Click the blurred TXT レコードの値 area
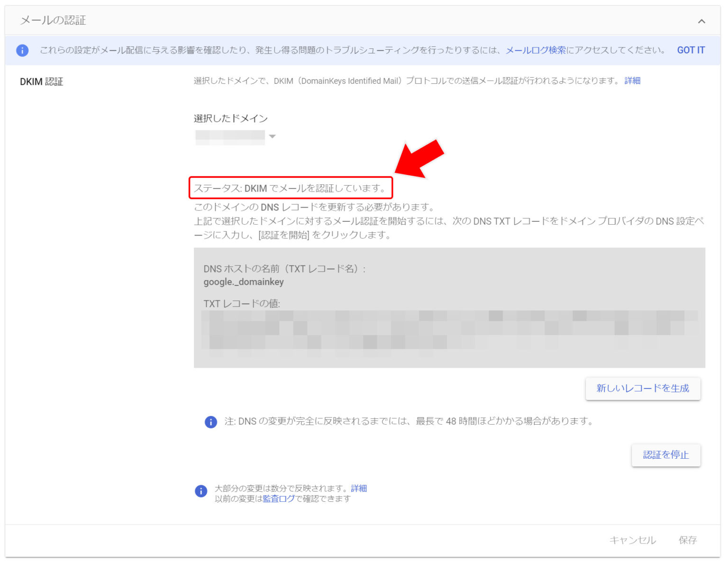The height and width of the screenshot is (563, 728). 450,332
